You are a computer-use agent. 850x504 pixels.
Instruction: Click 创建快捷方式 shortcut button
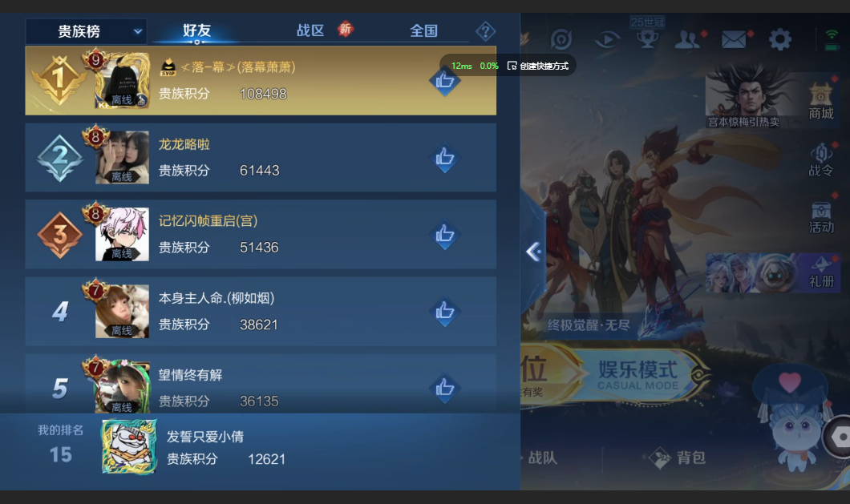click(538, 66)
